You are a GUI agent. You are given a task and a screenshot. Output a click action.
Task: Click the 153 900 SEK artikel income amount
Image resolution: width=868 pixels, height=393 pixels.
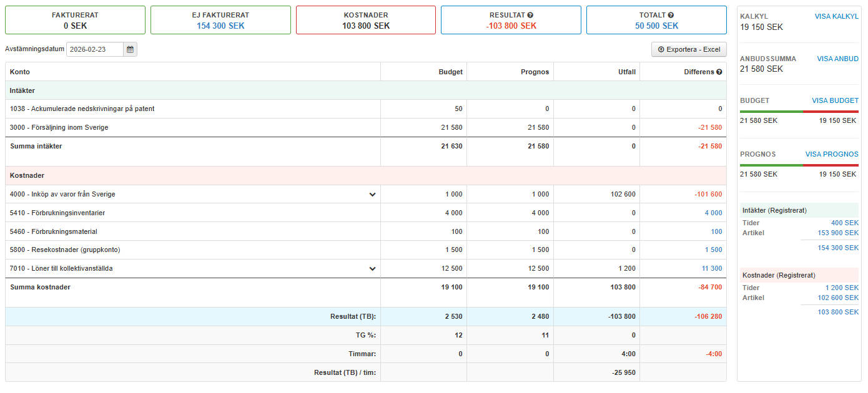click(x=838, y=233)
